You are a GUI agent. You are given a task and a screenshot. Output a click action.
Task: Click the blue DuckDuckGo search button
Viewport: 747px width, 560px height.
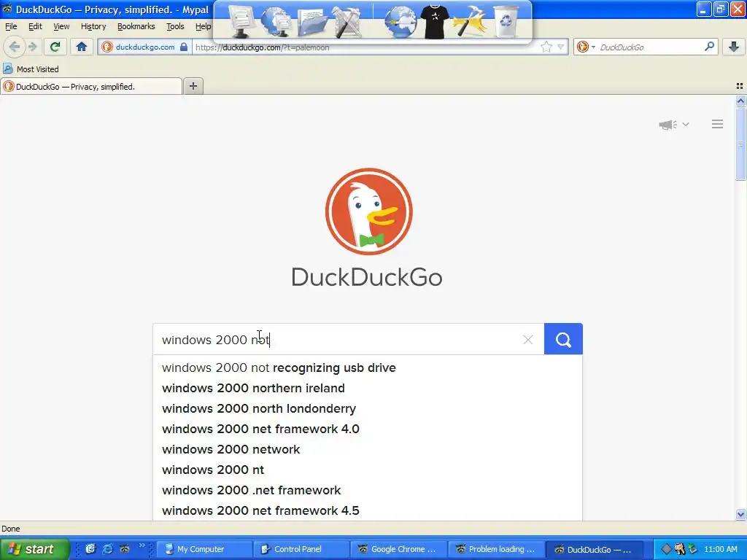coord(563,340)
